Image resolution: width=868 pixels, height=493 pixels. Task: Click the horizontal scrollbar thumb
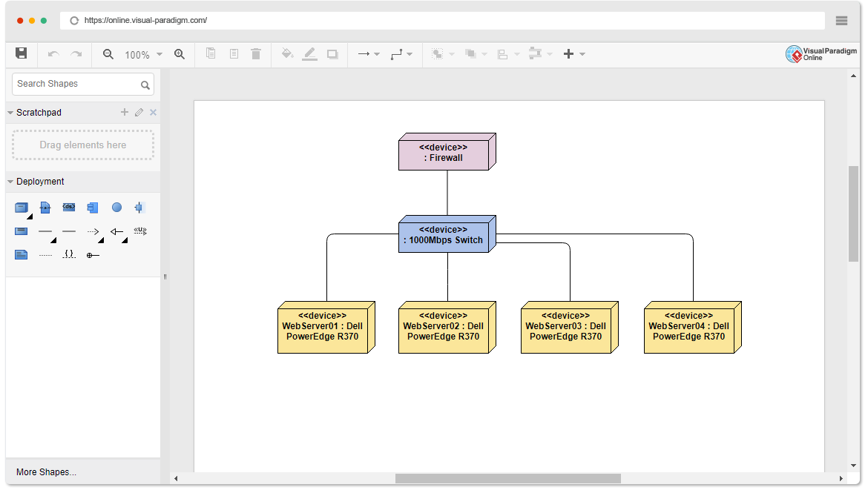point(507,479)
